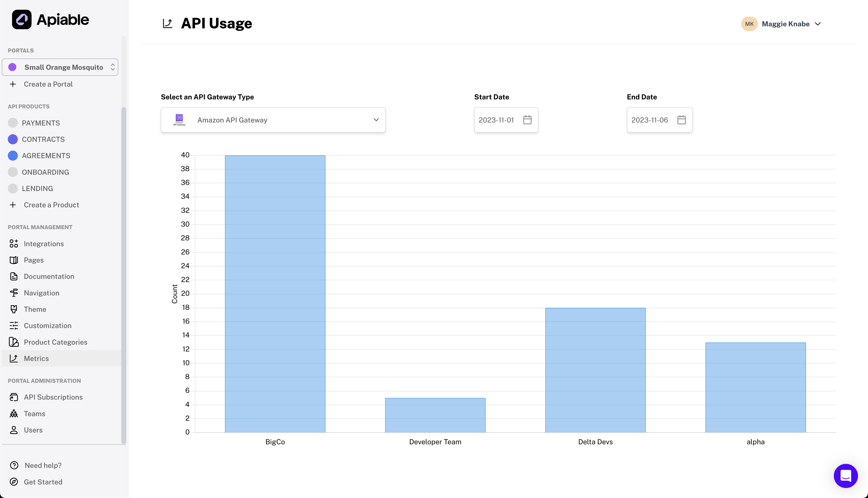Click the End Date calendar picker icon
Viewport: 868px width, 498px height.
681,120
